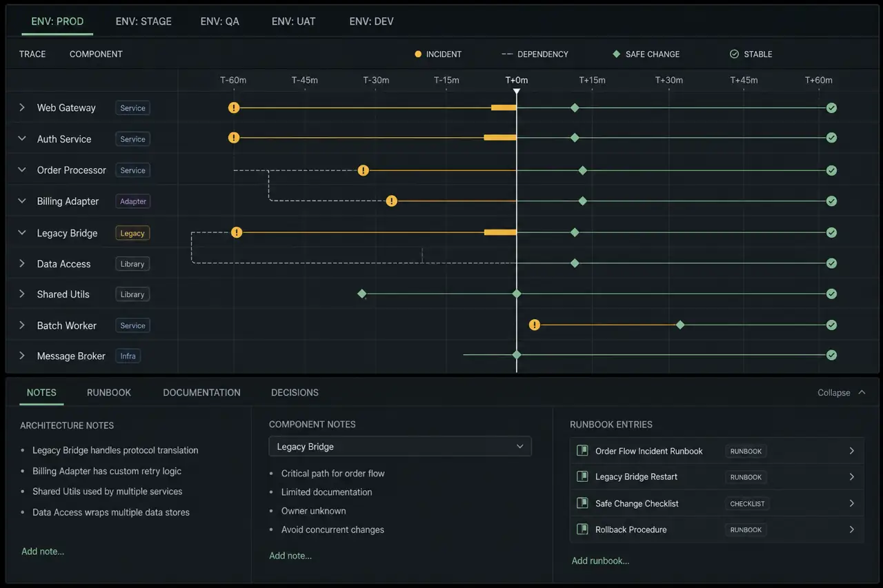Expand the Message Broker row
The width and height of the screenshot is (883, 588).
pyautogui.click(x=22, y=356)
